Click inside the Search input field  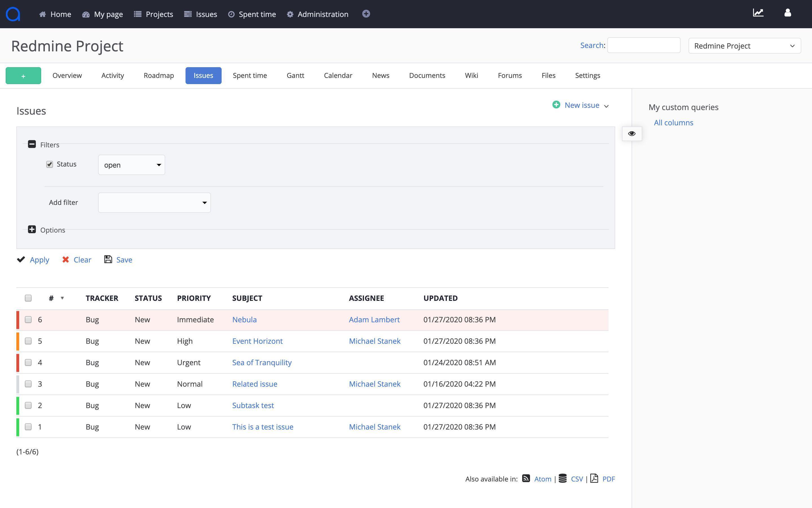(x=644, y=45)
